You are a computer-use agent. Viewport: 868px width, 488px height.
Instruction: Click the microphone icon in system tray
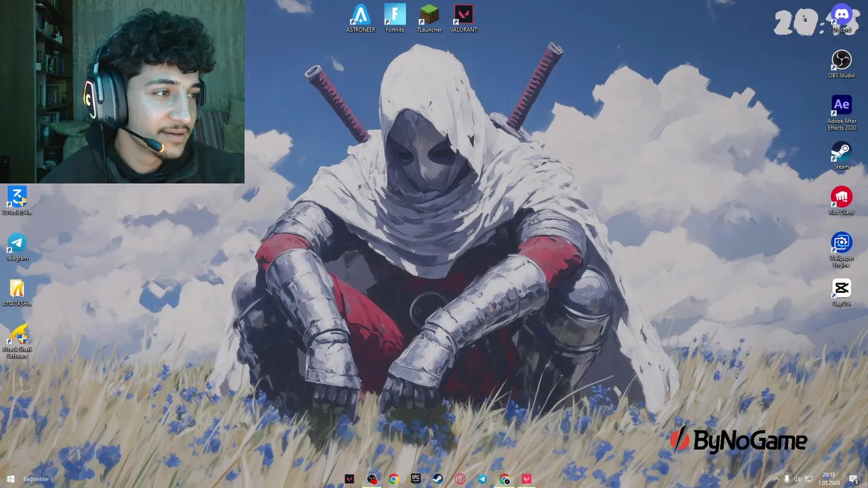pos(787,479)
